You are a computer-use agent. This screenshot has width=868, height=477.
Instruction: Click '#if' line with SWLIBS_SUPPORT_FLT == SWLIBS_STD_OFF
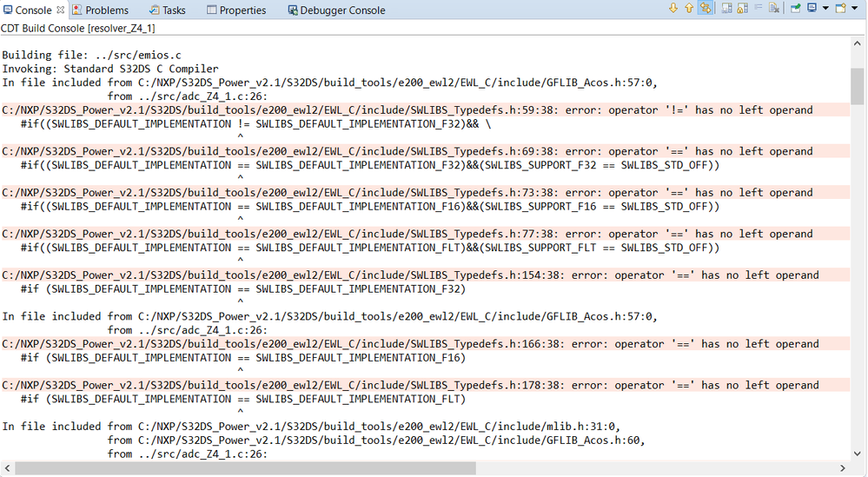370,248
